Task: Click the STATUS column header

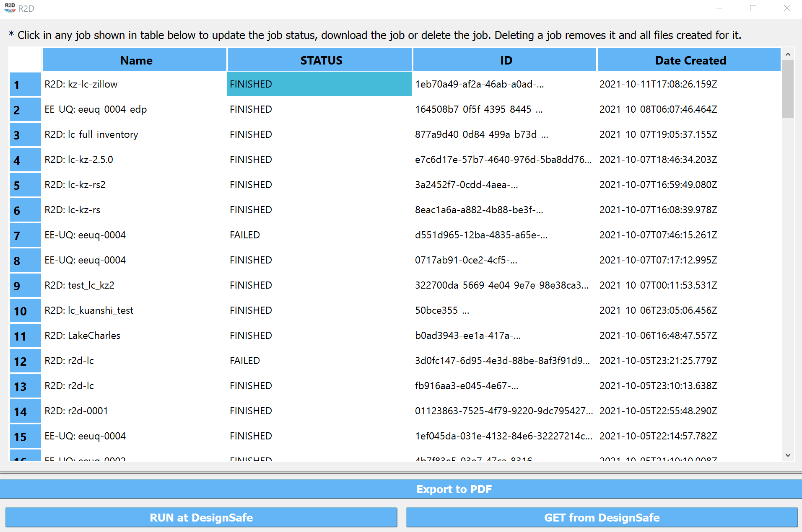Action: click(x=320, y=60)
